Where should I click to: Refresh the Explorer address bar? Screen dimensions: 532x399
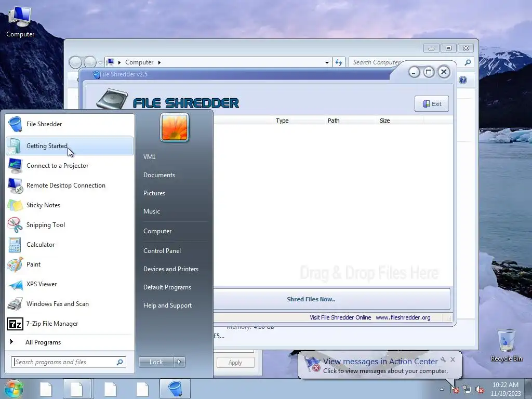click(x=339, y=62)
